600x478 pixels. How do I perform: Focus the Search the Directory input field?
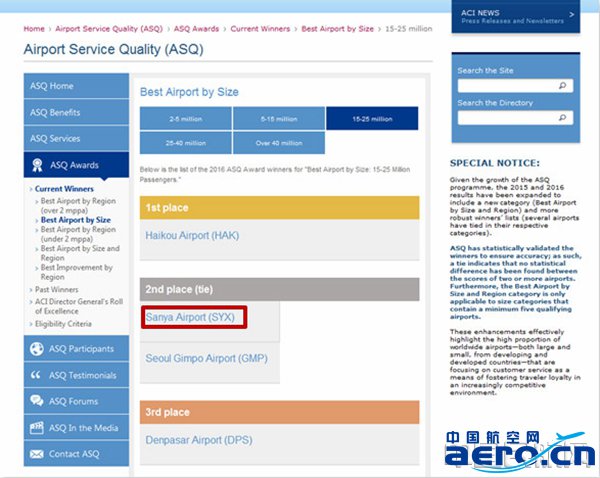pos(515,117)
